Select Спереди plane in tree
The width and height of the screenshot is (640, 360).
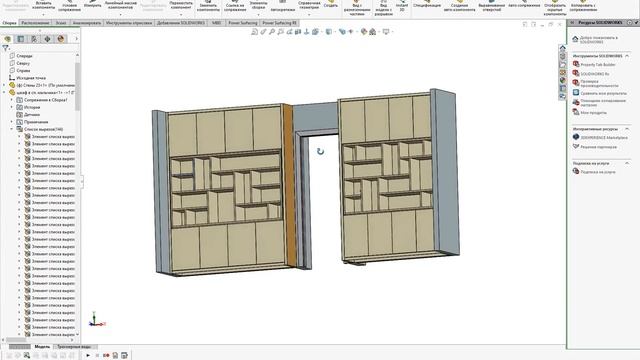[x=24, y=56]
